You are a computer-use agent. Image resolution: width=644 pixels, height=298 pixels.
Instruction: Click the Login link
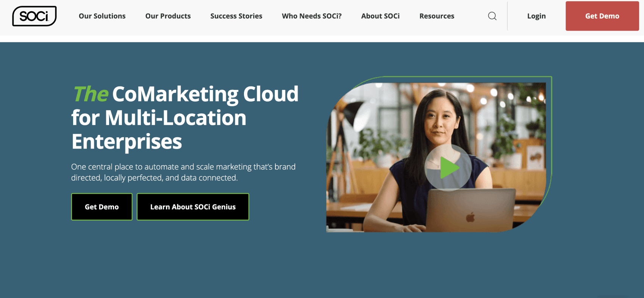pos(536,16)
